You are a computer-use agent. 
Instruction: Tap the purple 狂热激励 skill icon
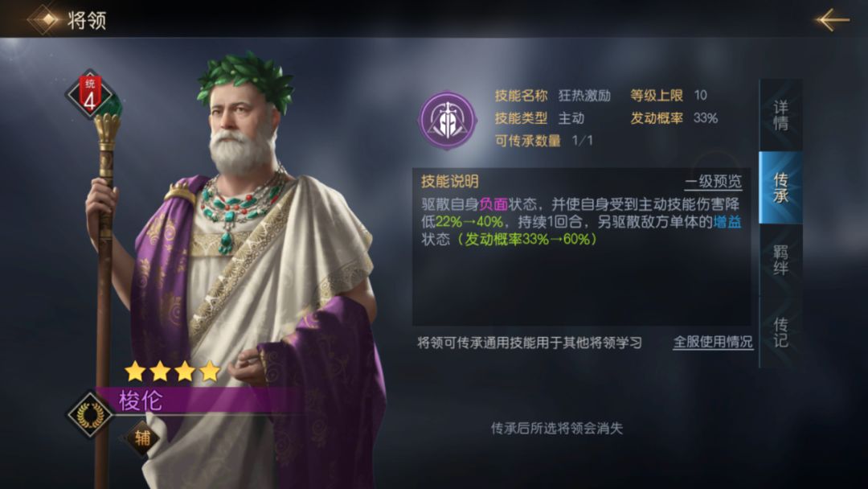coord(448,121)
